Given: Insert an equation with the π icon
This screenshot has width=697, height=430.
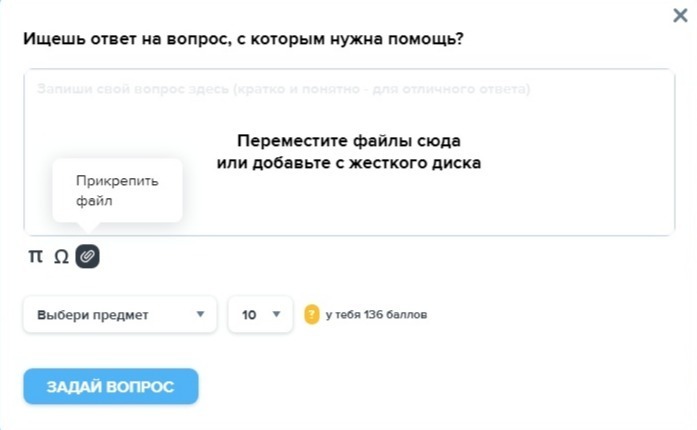Looking at the screenshot, I should (x=36, y=256).
